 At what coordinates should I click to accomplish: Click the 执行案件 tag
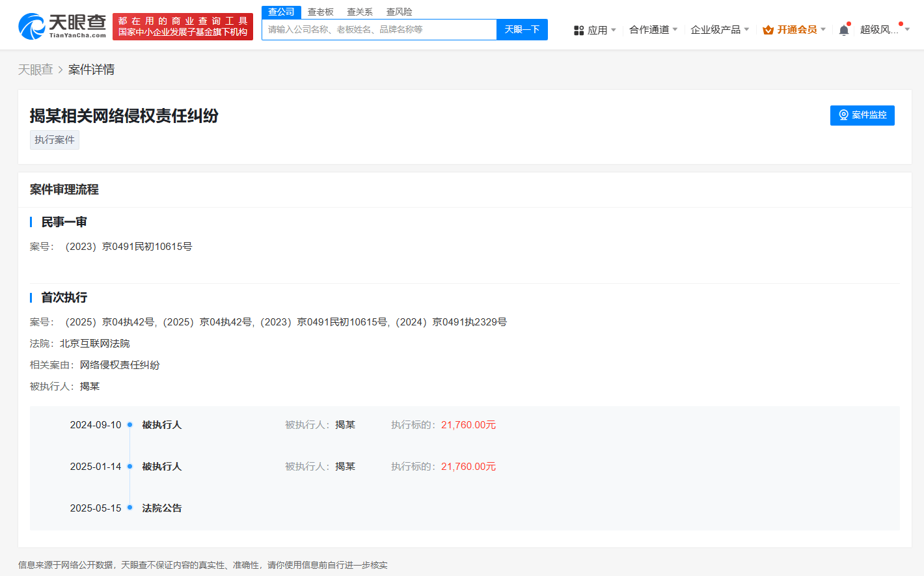pos(55,140)
